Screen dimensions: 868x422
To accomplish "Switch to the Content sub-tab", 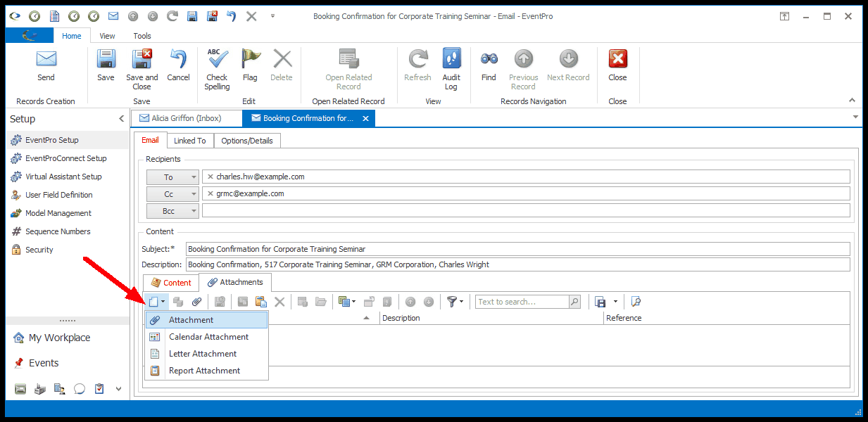I will [171, 283].
